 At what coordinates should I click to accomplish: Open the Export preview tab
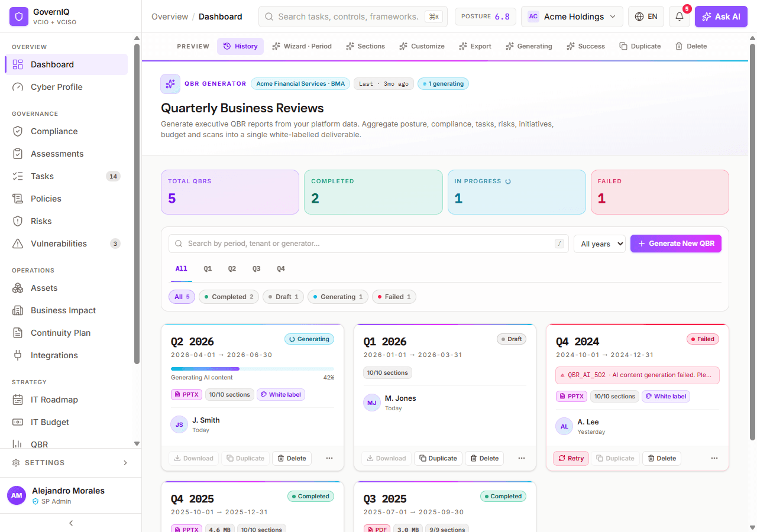click(x=475, y=46)
